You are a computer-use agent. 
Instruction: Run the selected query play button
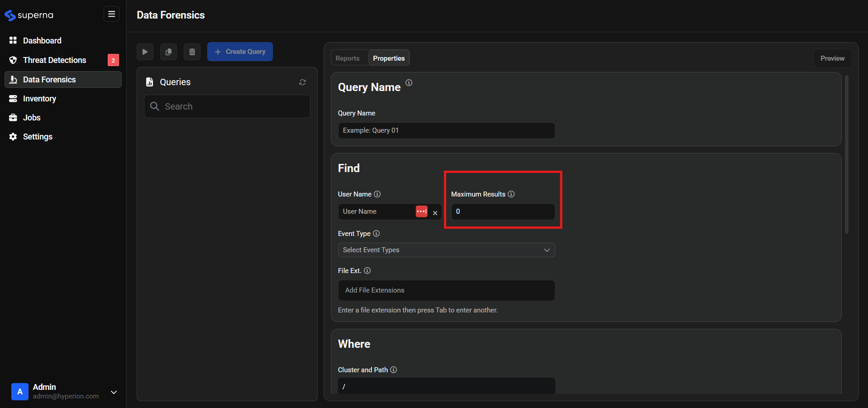pyautogui.click(x=145, y=52)
